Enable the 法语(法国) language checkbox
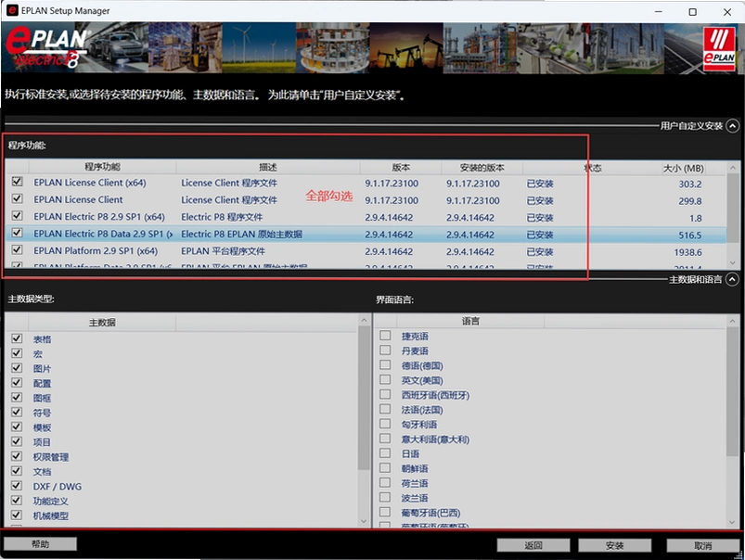The height and width of the screenshot is (560, 745). 385,410
